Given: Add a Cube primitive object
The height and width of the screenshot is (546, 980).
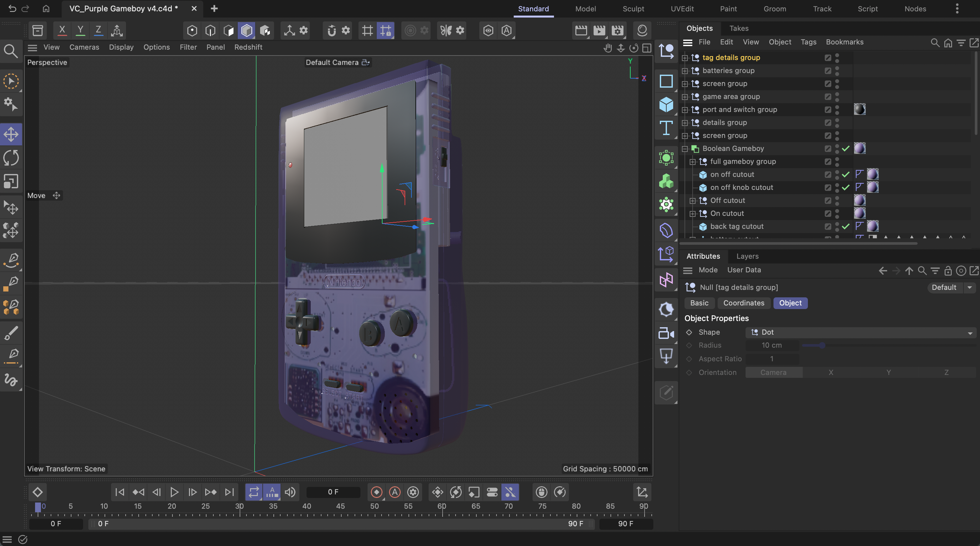Looking at the screenshot, I should (666, 104).
